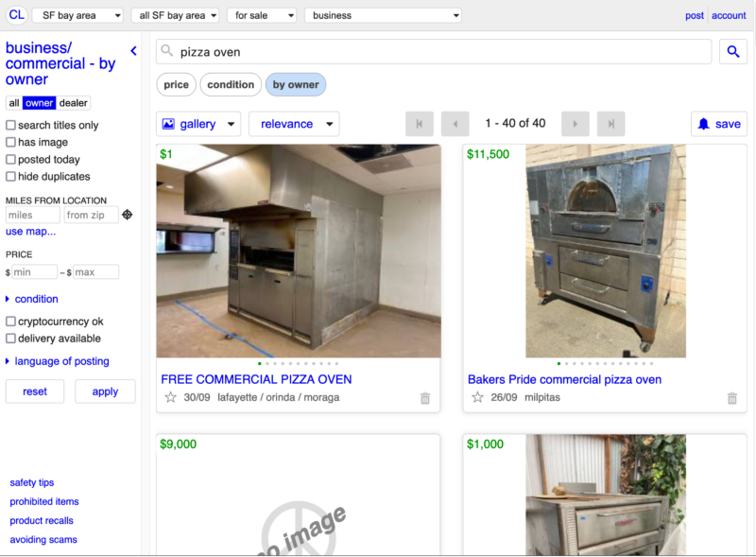
Task: Tick the posted today checkbox
Action: 10,159
